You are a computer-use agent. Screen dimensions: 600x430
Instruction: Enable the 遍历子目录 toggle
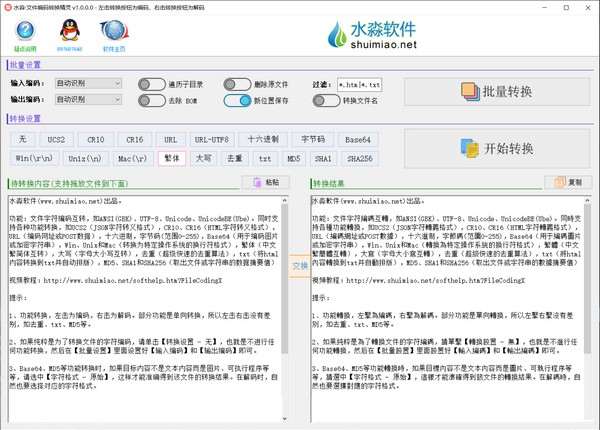pyautogui.click(x=152, y=85)
